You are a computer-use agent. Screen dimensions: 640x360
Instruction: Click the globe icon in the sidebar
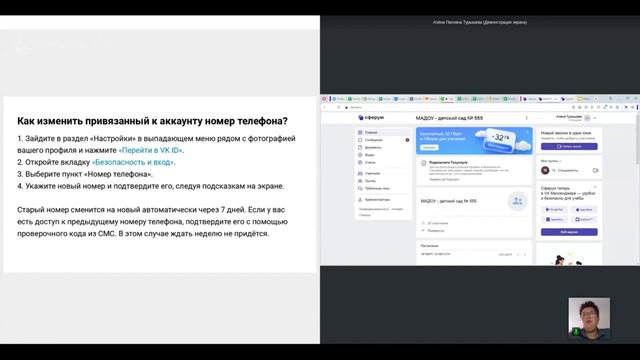[x=360, y=155]
